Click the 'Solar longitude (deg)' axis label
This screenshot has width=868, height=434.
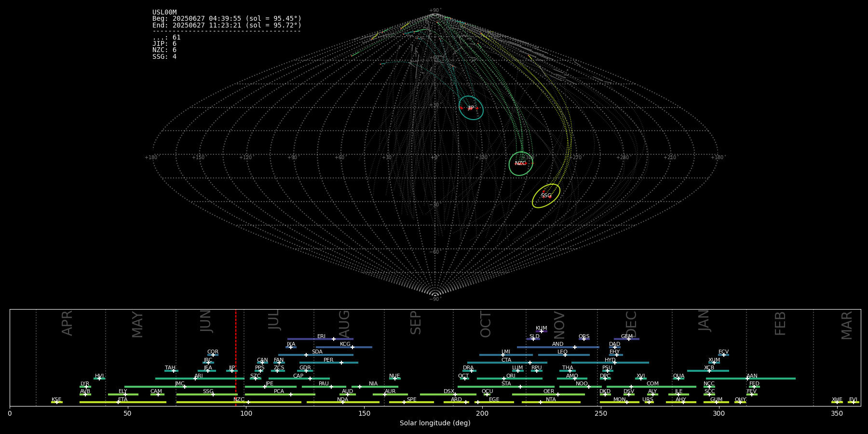point(435,423)
